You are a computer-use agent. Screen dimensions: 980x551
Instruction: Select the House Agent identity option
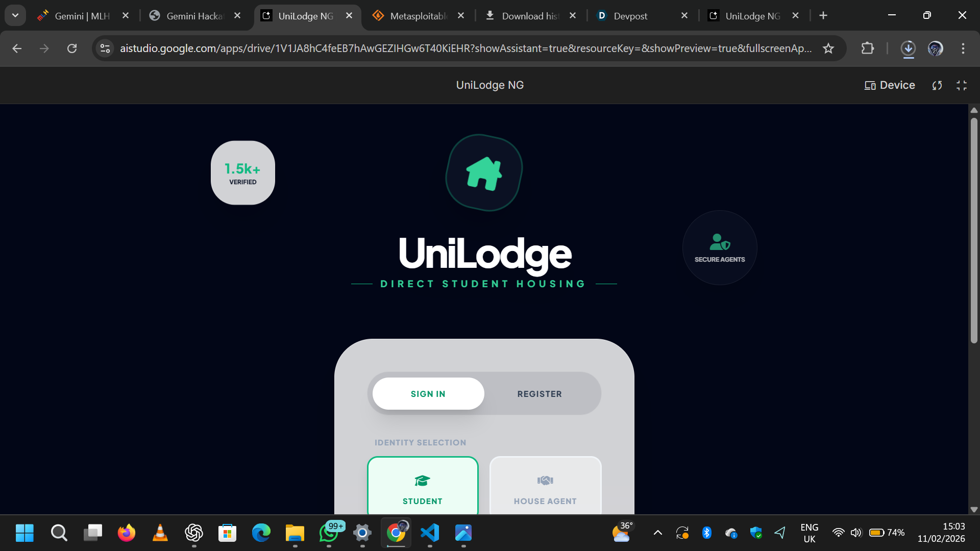(545, 487)
